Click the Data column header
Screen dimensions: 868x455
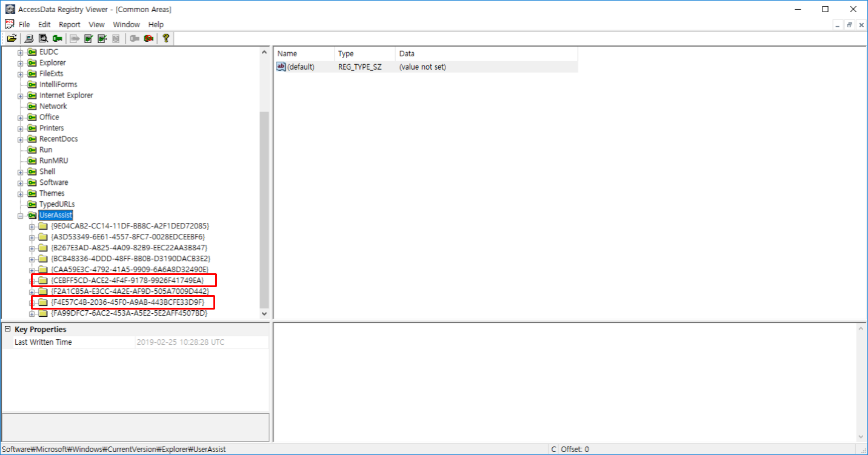point(487,54)
